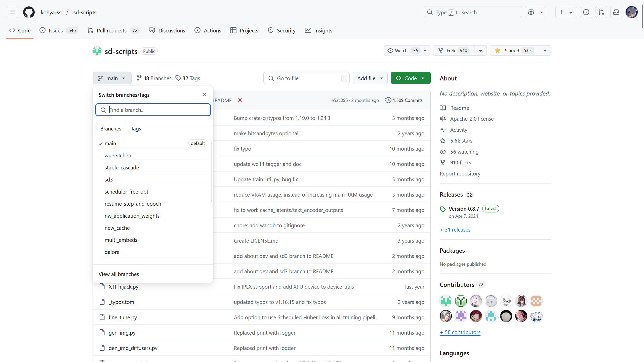
Task: Open the pull requests icon in header
Action: coord(601,12)
